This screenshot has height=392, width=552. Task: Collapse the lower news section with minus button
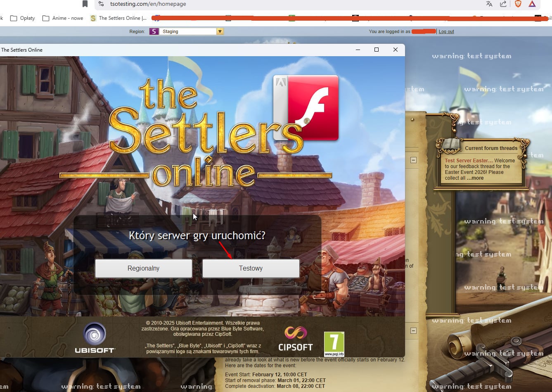click(x=413, y=331)
